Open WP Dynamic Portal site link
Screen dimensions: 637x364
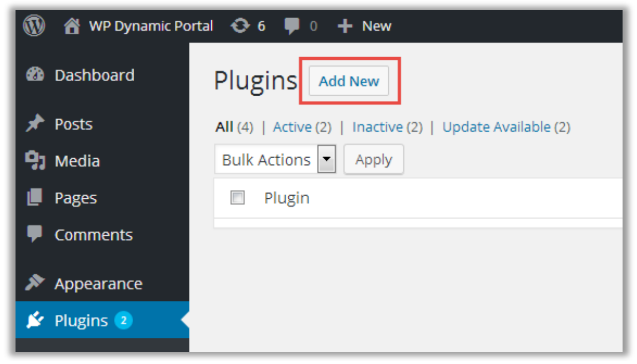(x=151, y=26)
